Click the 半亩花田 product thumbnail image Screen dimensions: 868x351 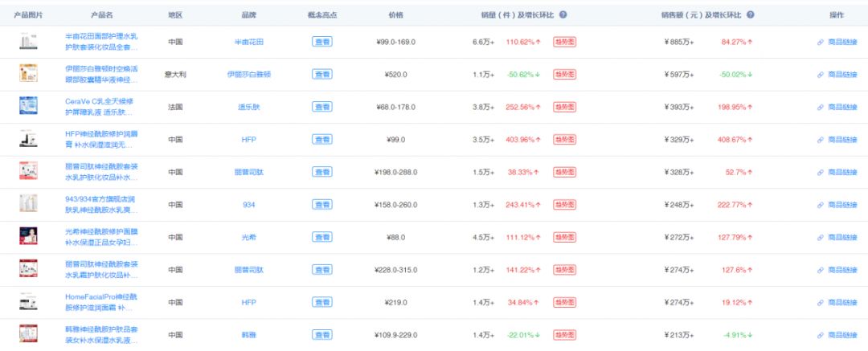(x=28, y=42)
